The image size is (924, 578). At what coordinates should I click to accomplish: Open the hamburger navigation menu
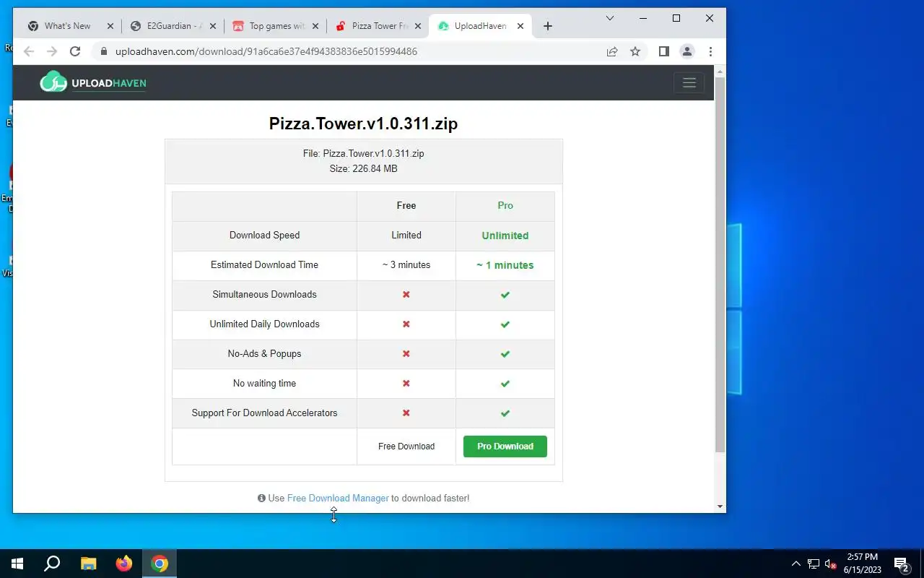click(689, 82)
